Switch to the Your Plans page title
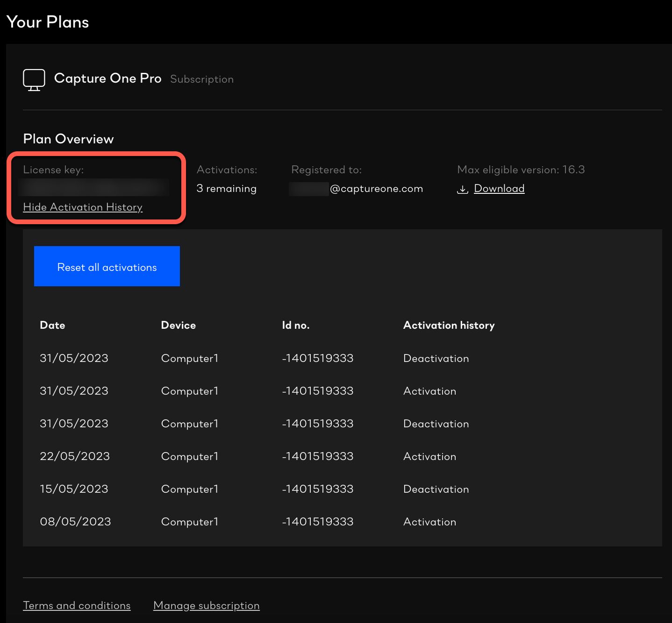The height and width of the screenshot is (623, 672). click(x=47, y=22)
